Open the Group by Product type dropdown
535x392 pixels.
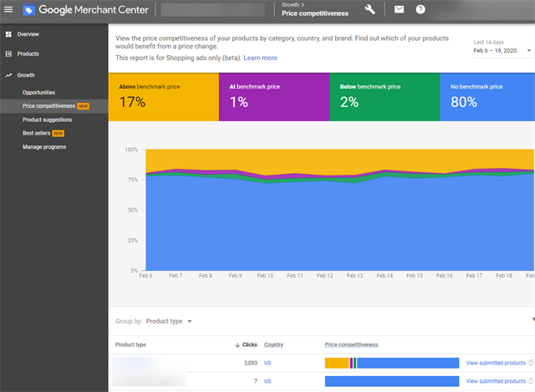click(x=169, y=322)
